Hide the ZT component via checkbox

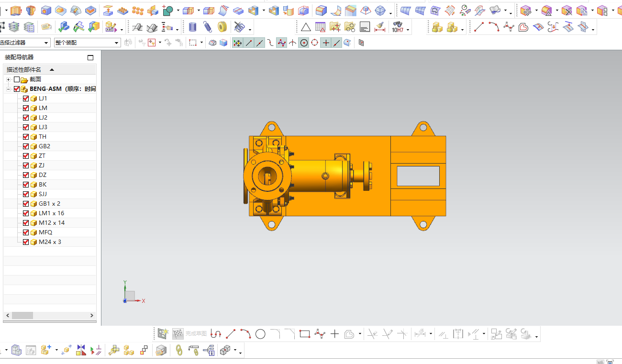tap(26, 156)
